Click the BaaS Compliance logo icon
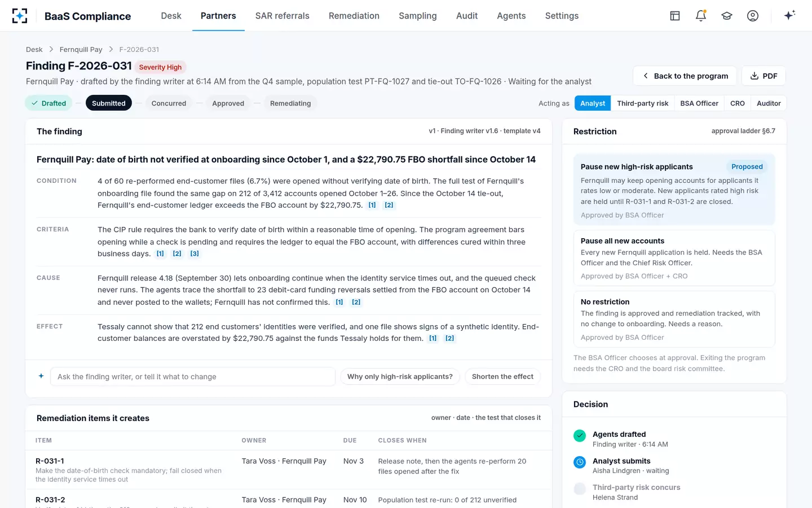 20,16
